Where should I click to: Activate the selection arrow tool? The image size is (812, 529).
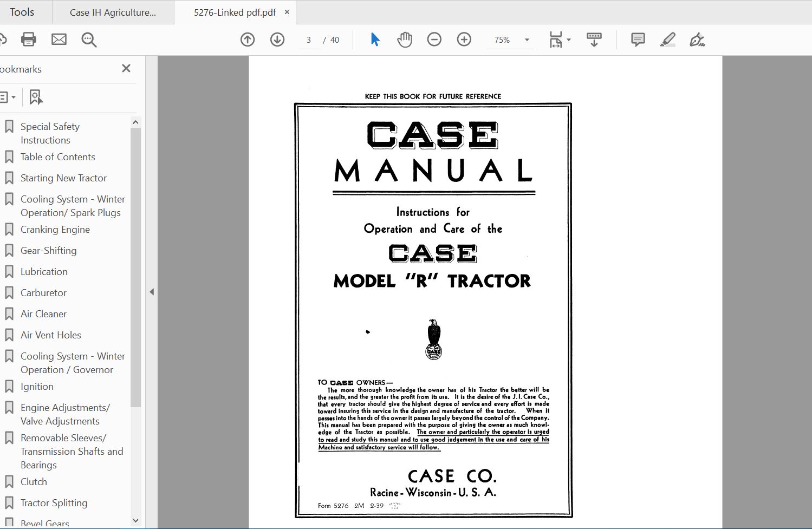[x=375, y=40]
